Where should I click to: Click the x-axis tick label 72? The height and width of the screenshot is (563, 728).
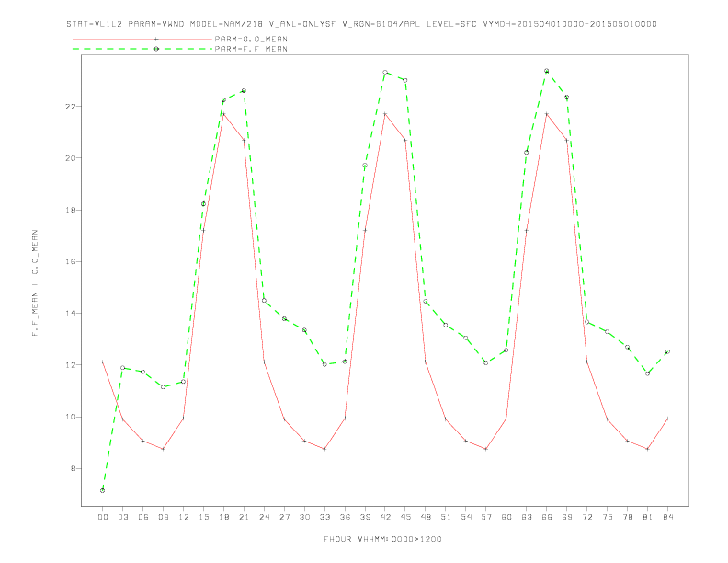(x=587, y=517)
